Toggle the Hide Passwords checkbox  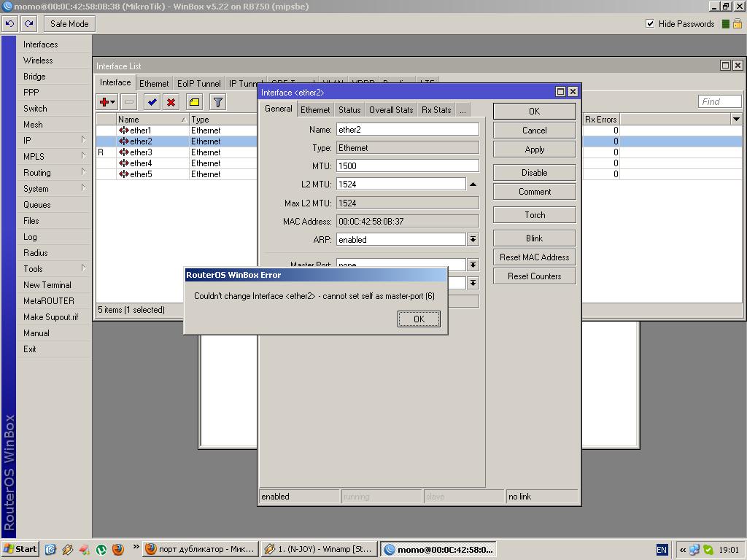[650, 23]
